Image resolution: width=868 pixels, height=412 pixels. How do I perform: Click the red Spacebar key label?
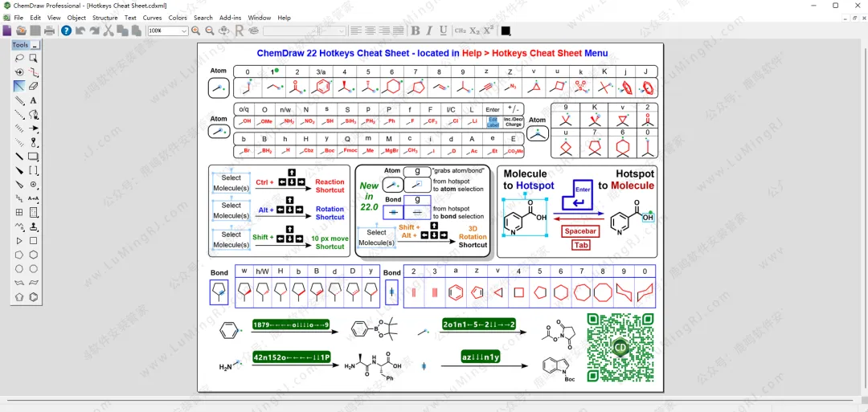580,231
